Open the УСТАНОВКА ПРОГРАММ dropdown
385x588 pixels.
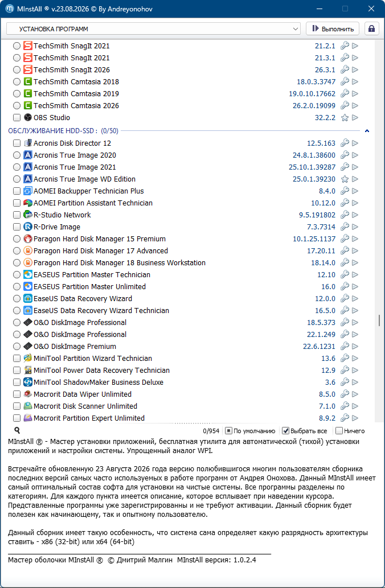click(x=153, y=29)
